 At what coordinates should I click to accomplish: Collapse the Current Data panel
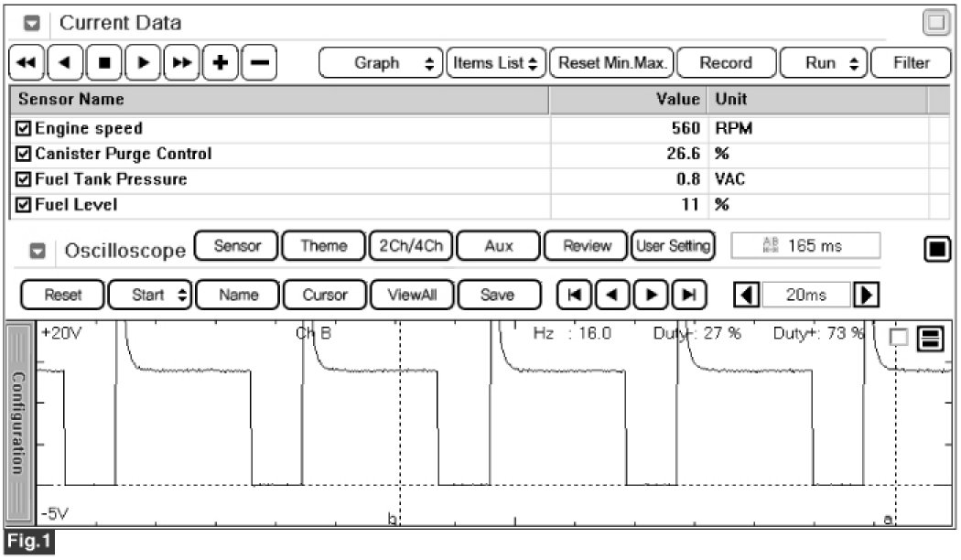click(x=30, y=24)
